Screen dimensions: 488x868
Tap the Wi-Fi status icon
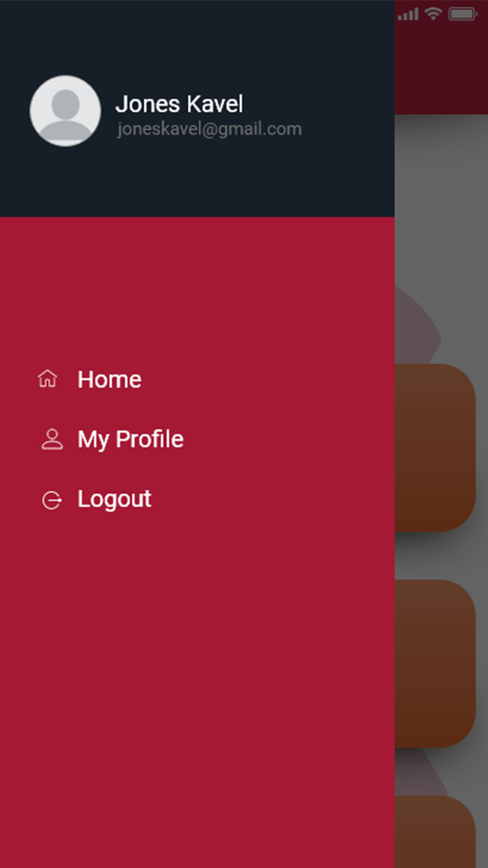433,14
